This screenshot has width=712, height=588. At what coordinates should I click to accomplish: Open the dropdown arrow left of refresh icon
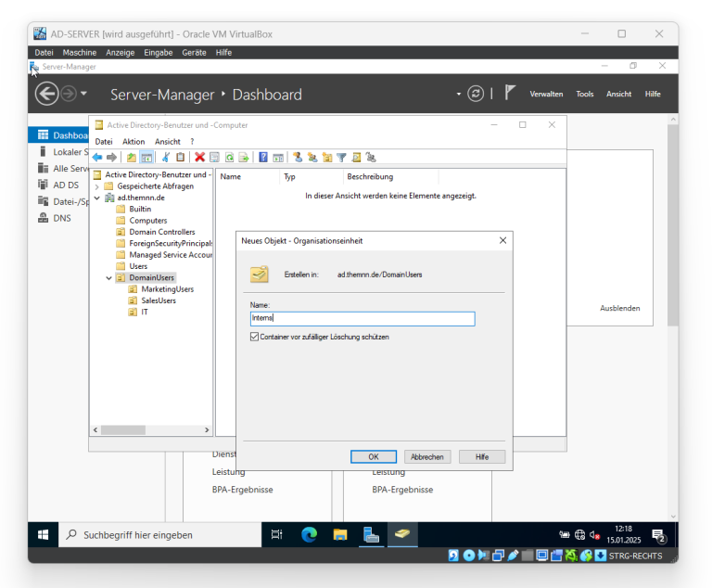point(459,94)
